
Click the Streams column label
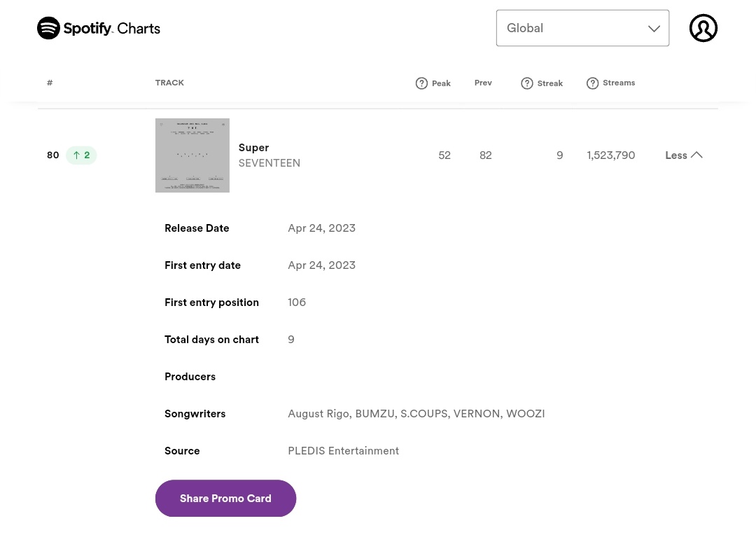pyautogui.click(x=619, y=83)
